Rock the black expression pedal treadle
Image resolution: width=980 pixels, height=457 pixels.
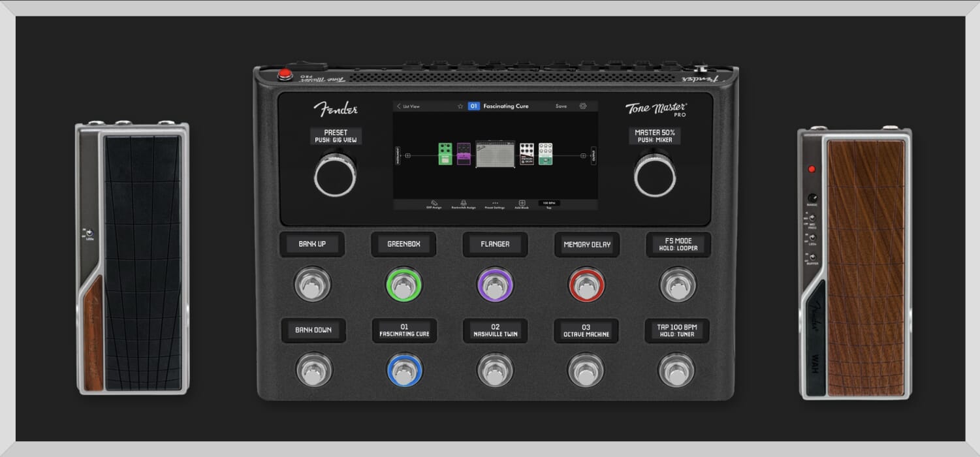142,263
